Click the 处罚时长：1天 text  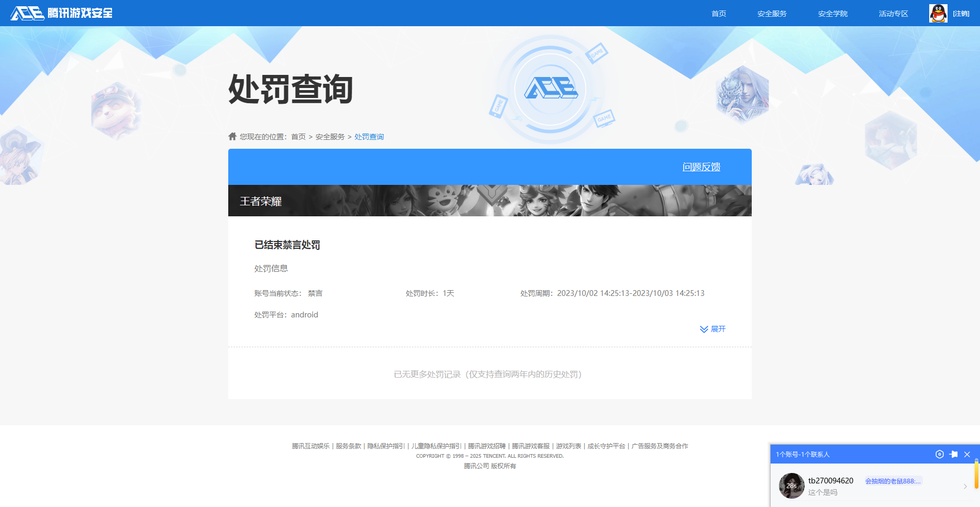pos(430,293)
